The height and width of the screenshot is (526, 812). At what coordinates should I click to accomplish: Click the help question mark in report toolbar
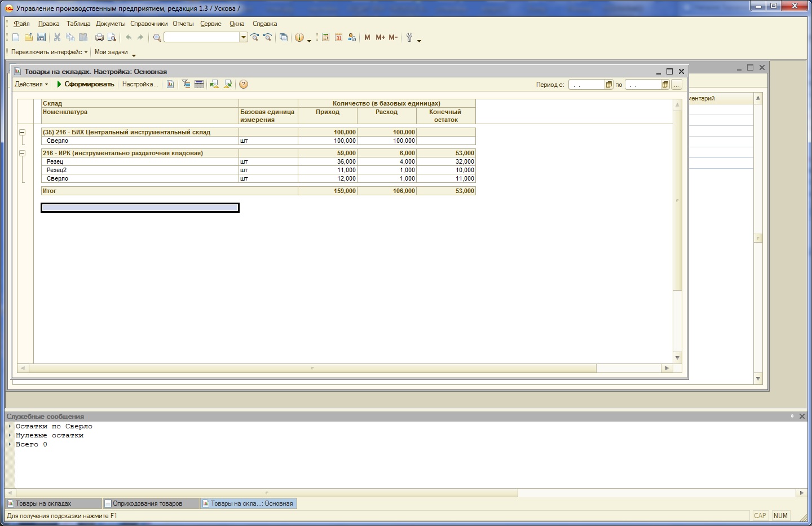(244, 84)
